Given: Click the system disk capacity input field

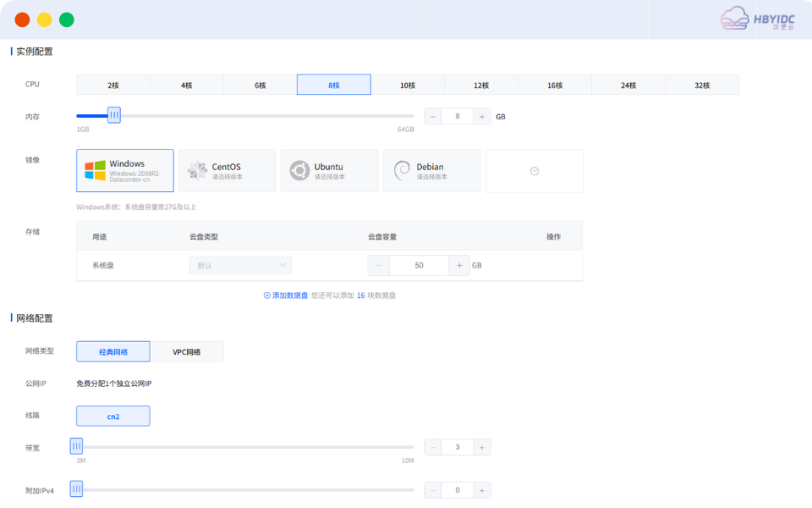Looking at the screenshot, I should click(419, 265).
